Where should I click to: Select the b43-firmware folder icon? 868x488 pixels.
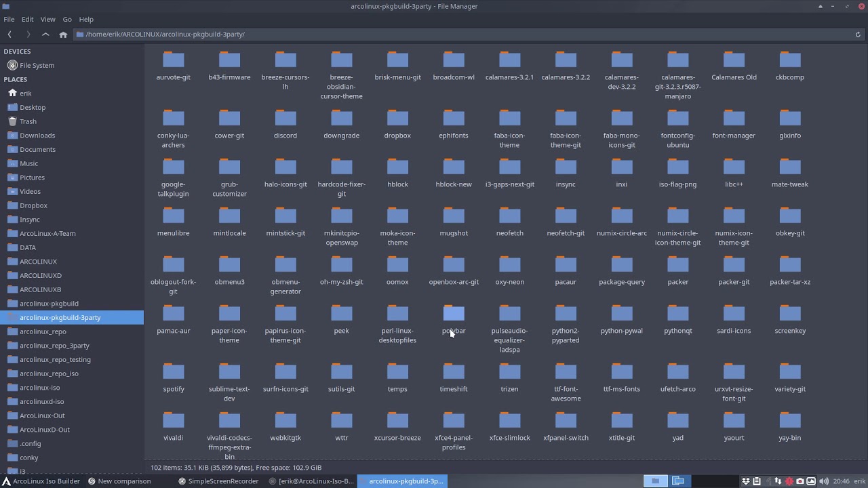click(x=229, y=60)
